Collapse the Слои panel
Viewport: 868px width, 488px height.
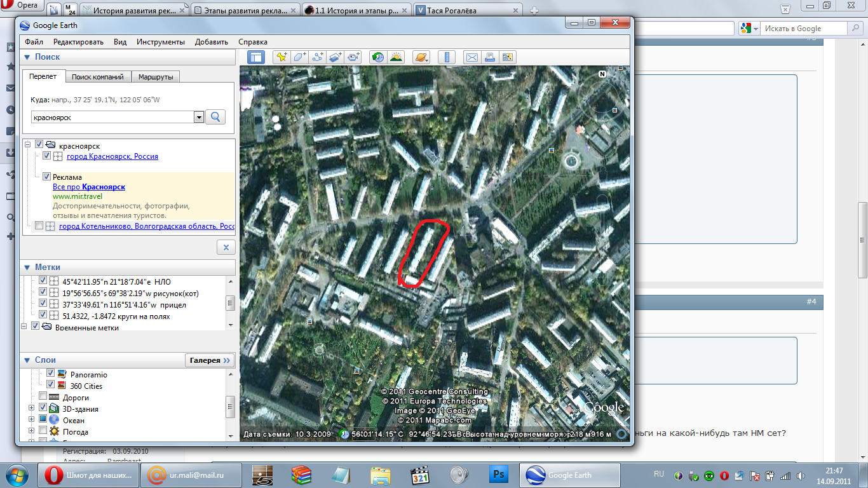coord(27,360)
